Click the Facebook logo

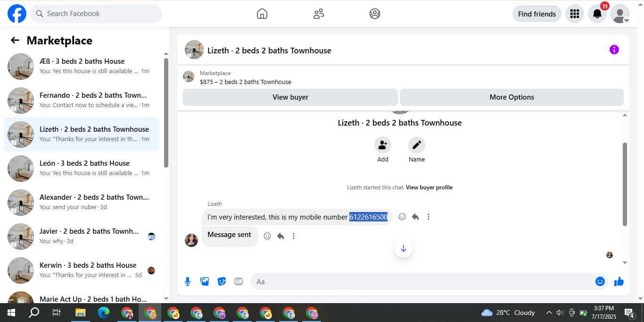coord(17,14)
